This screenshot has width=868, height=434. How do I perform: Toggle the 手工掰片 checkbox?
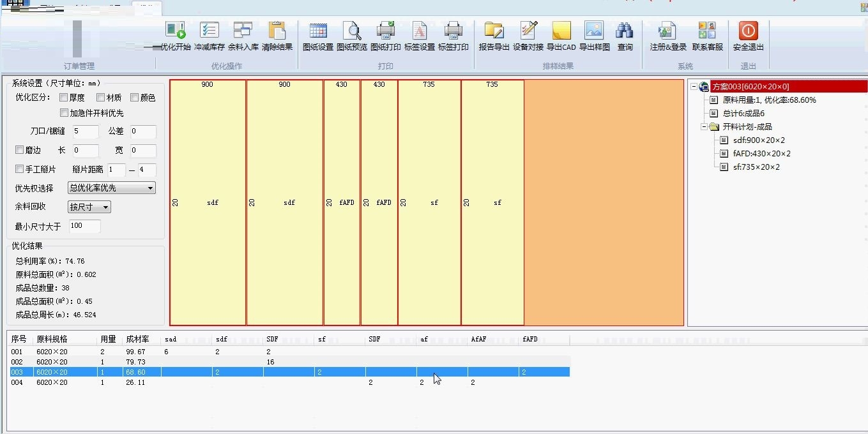pos(19,169)
